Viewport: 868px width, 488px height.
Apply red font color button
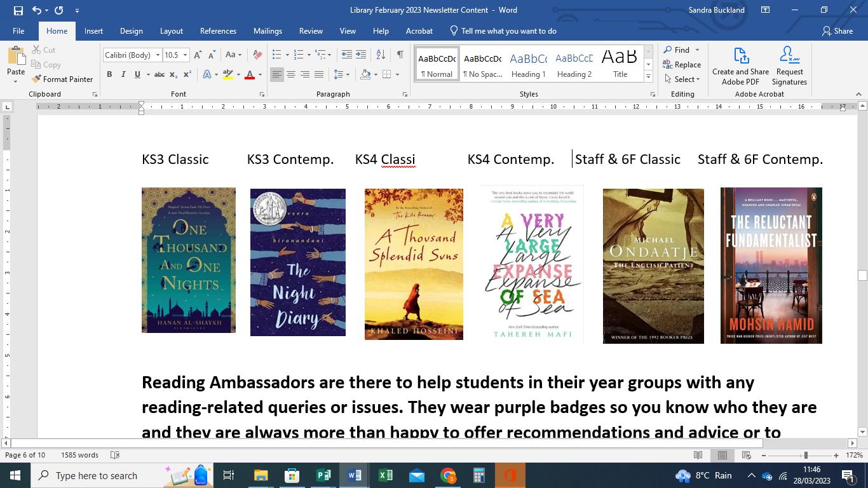tap(250, 74)
